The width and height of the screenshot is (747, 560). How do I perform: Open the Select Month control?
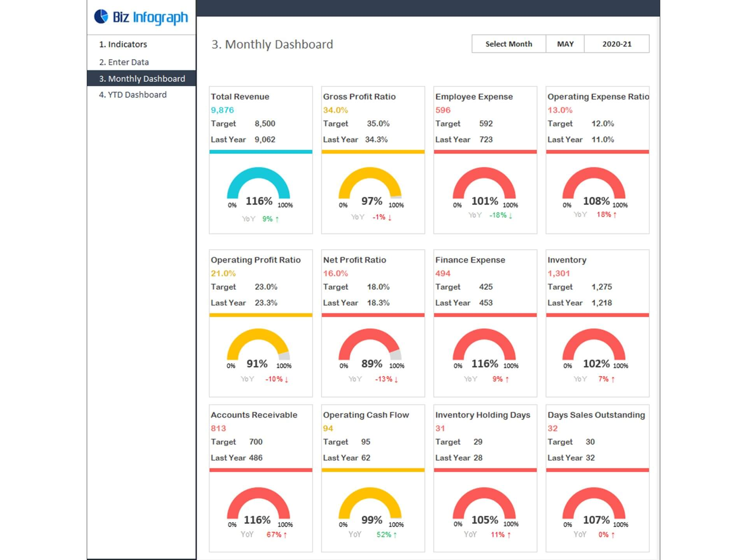click(508, 44)
